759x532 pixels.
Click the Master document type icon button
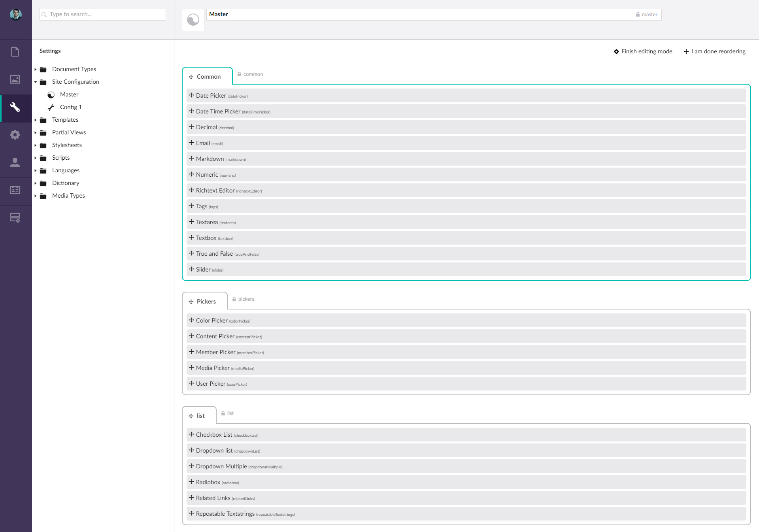coord(193,20)
